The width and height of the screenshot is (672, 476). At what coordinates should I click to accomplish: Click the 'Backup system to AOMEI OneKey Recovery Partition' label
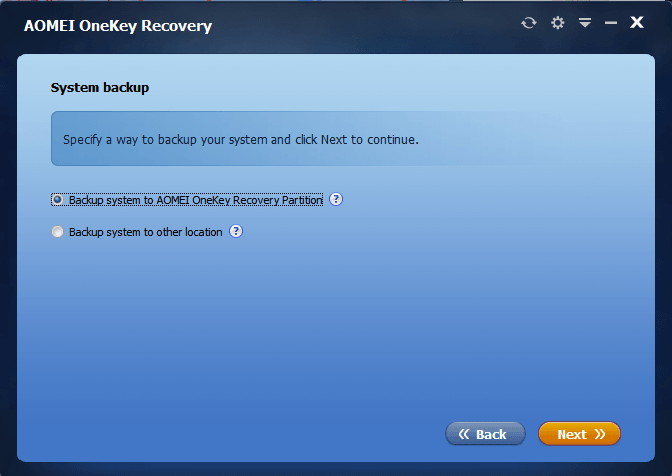pyautogui.click(x=196, y=200)
